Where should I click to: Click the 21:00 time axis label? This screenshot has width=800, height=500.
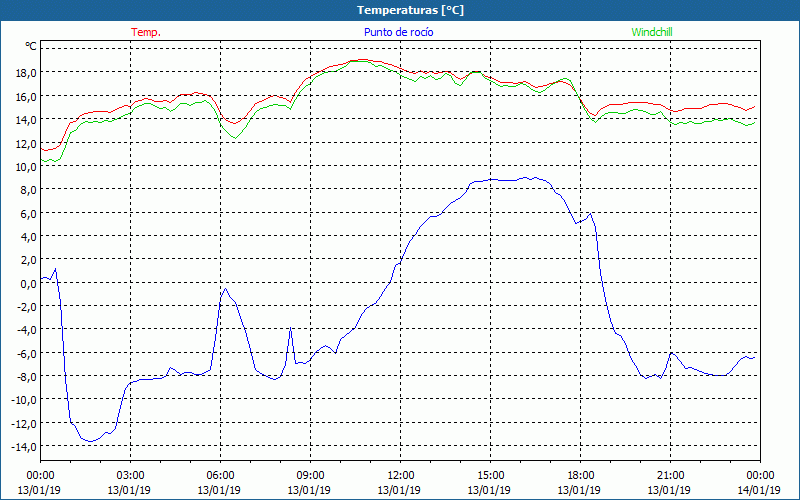click(x=670, y=476)
